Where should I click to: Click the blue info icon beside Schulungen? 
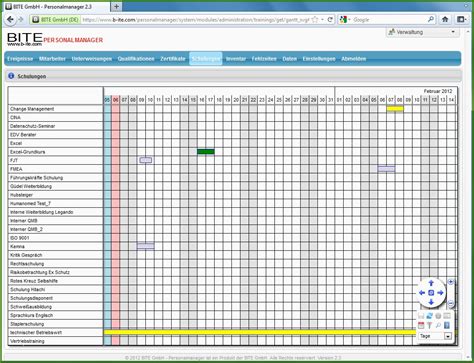coord(11,76)
